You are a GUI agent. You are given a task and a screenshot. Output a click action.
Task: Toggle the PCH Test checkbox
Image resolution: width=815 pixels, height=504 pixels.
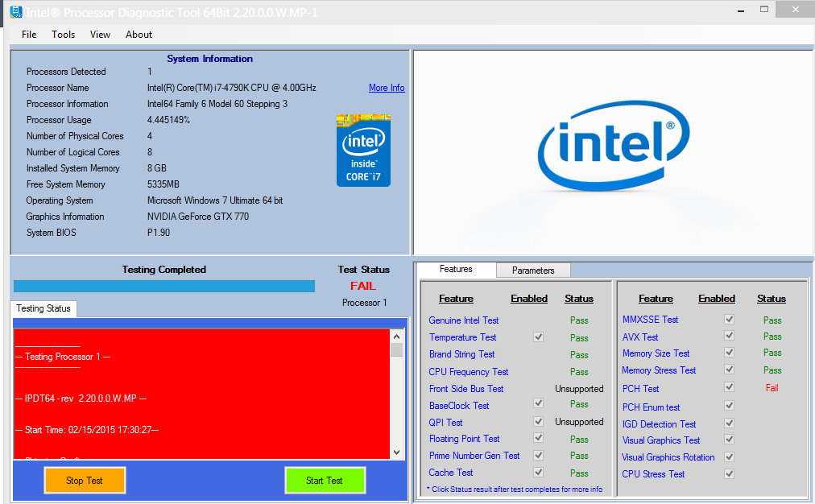click(730, 387)
